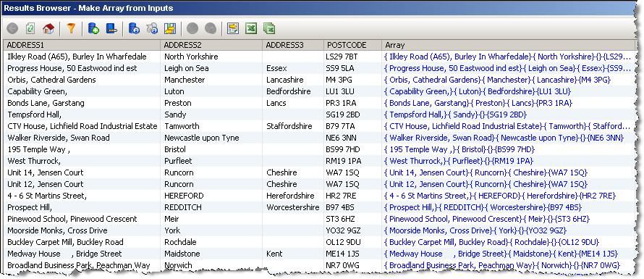Image resolution: width=644 pixels, height=279 pixels.
Task: Open array link '{ 195 Temple Way ,}{ Bristol}…'
Action: [x=459, y=149]
